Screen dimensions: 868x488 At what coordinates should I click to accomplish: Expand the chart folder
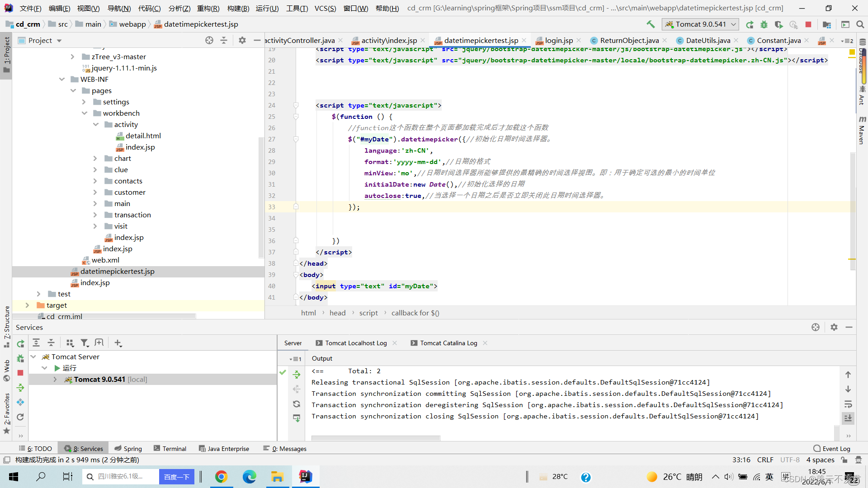click(x=95, y=159)
